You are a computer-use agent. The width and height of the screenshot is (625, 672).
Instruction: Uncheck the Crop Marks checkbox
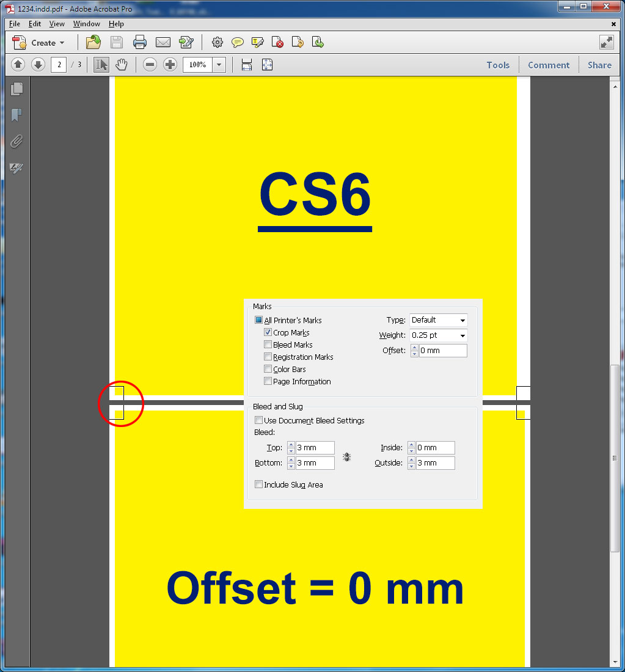(x=268, y=332)
